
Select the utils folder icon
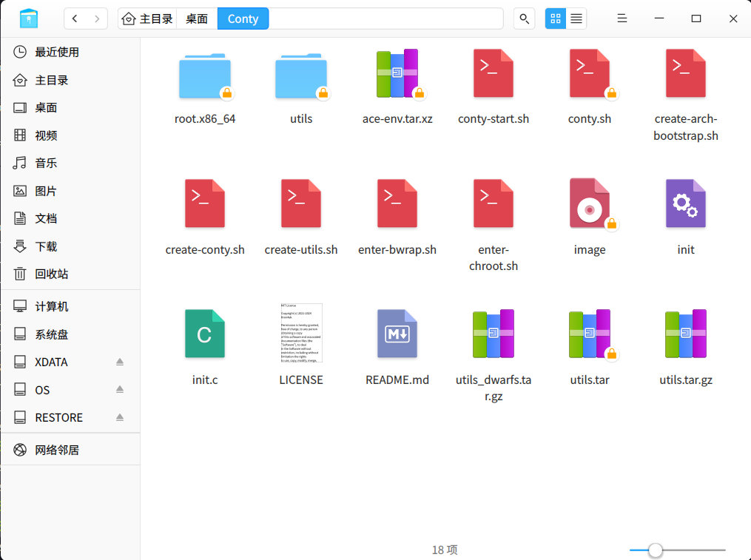point(301,75)
